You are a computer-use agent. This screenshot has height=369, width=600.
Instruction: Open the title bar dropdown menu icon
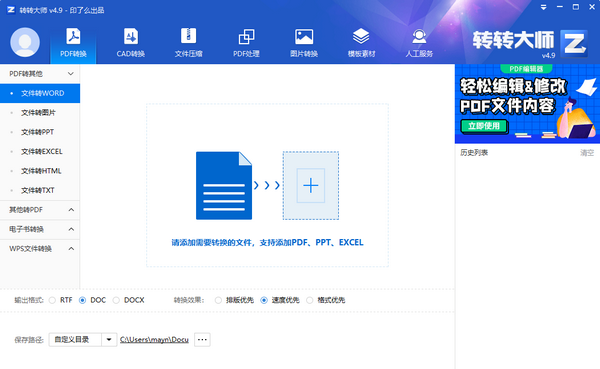543,7
